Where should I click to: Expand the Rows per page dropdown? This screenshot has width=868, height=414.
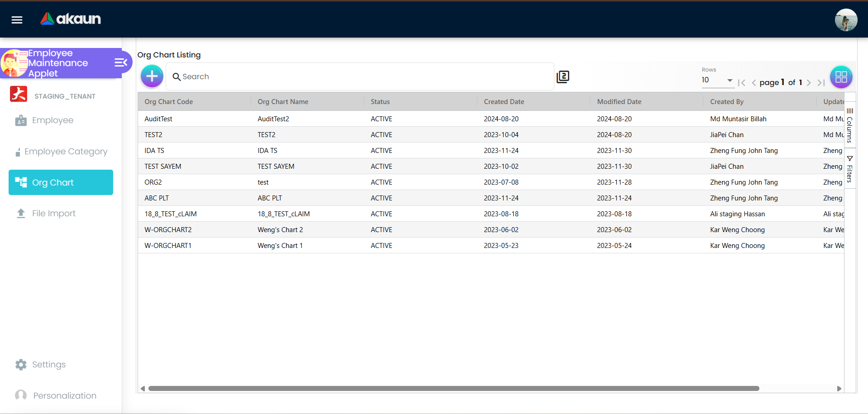click(717, 80)
